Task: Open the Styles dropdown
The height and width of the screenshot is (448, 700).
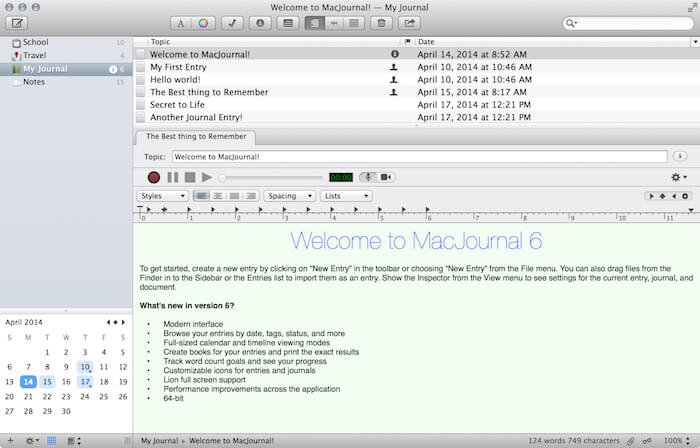Action: point(162,196)
